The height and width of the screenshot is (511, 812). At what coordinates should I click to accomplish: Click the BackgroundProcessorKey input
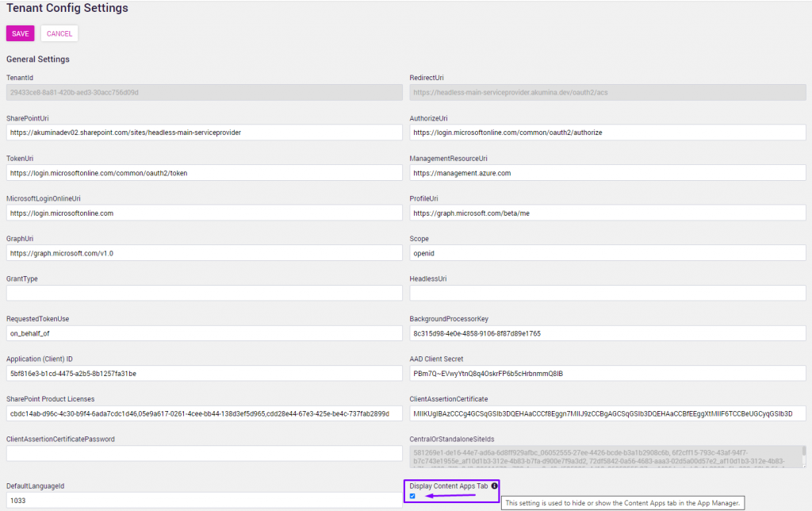point(607,333)
